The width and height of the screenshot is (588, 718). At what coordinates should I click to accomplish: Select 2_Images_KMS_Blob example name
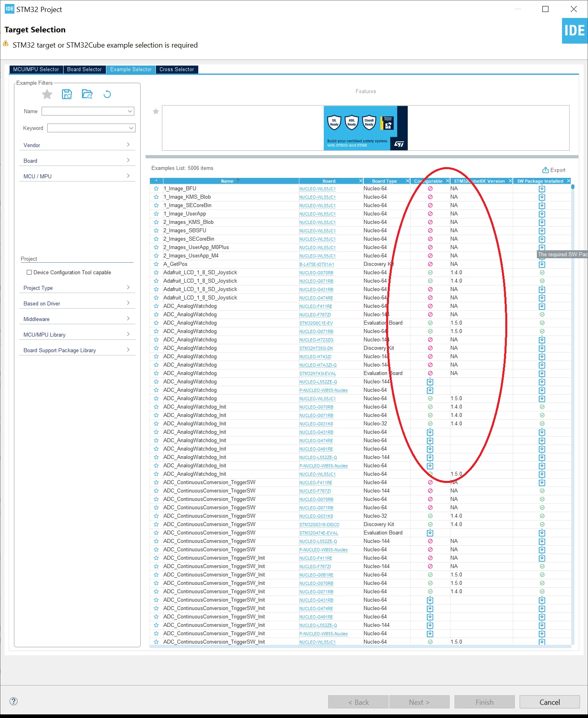[x=188, y=222]
